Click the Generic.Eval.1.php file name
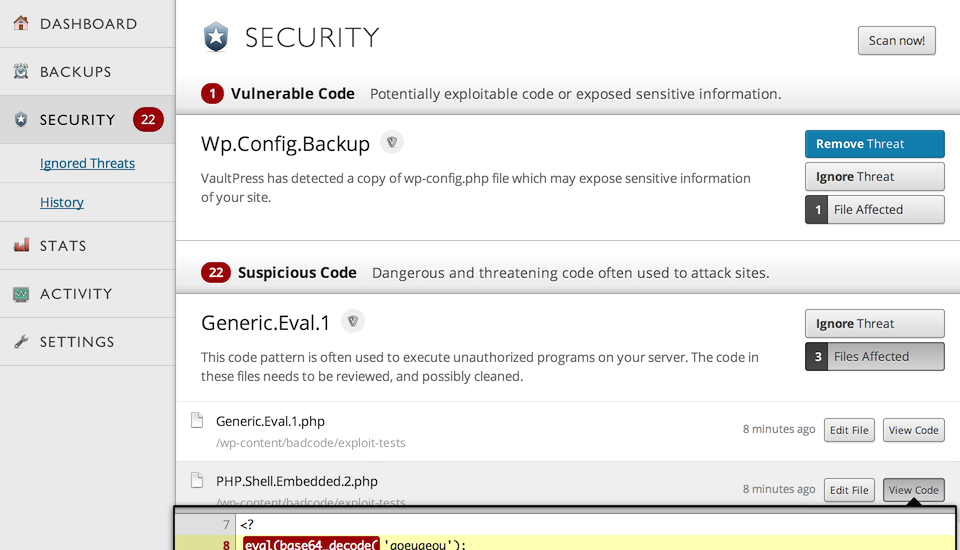The height and width of the screenshot is (550, 960). pyautogui.click(x=270, y=421)
